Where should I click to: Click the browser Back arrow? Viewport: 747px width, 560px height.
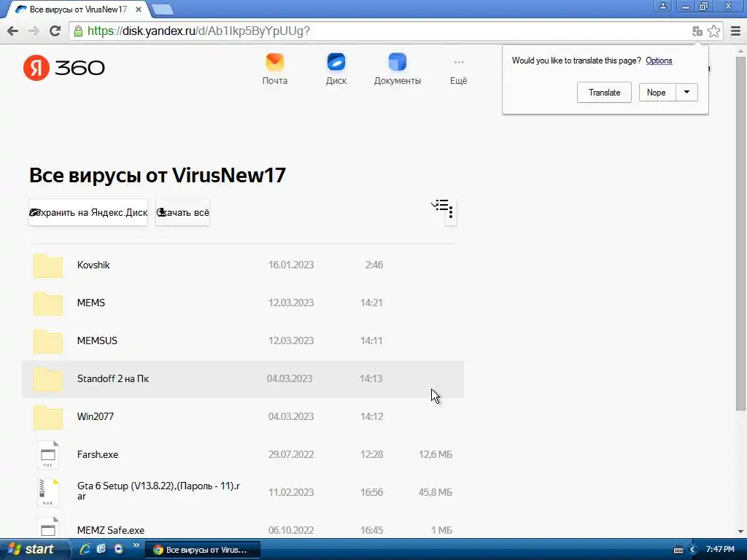(x=13, y=31)
